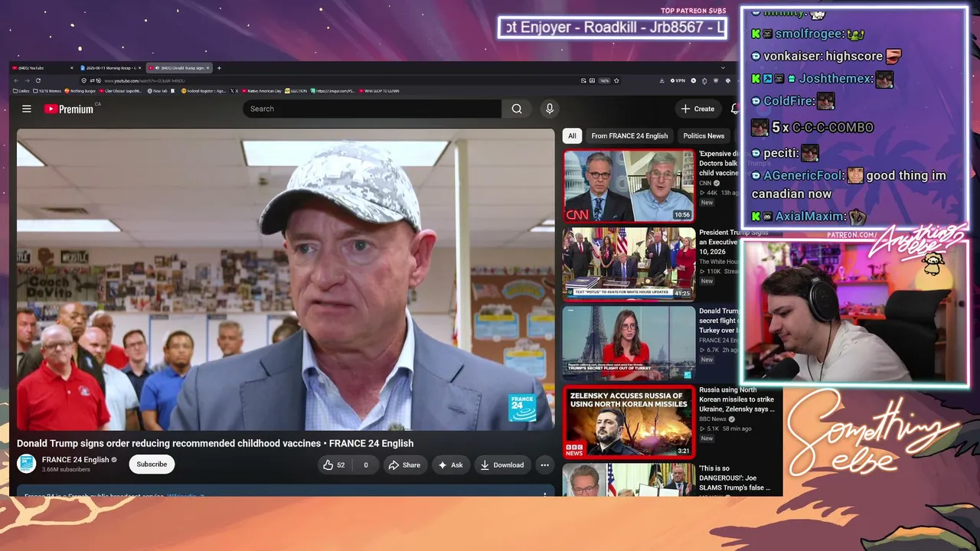Viewport: 980px width, 551px height.
Task: Open the Dailies bookmark folder
Action: [21, 91]
